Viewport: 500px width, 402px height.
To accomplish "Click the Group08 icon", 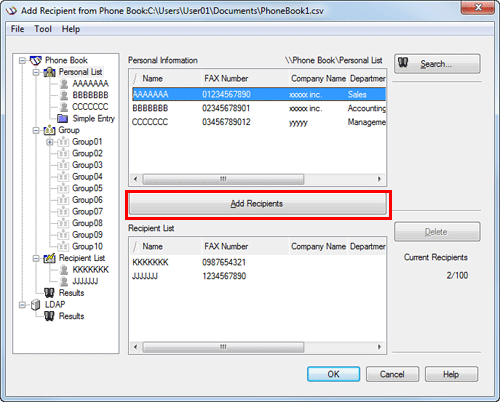I will tap(63, 223).
